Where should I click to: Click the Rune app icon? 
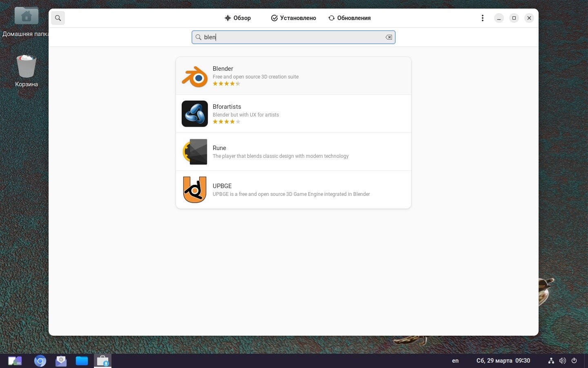click(x=195, y=152)
